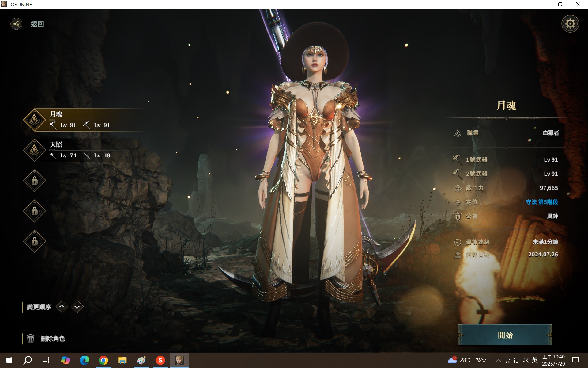Move character down with 變更順序 down arrow
This screenshot has height=368, width=588.
click(x=77, y=307)
